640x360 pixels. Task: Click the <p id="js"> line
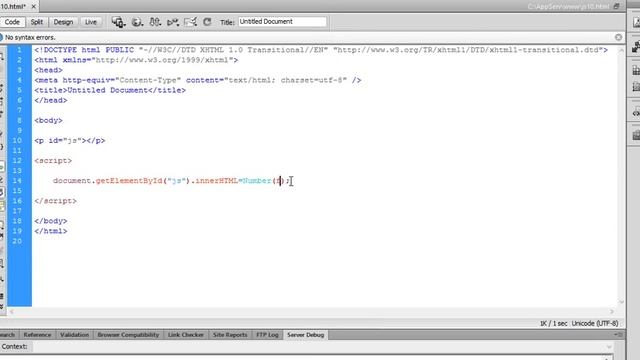pyautogui.click(x=70, y=141)
